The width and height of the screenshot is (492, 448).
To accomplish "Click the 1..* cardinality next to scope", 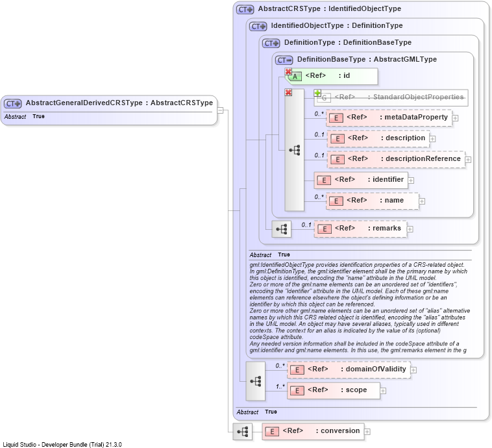I will 280,386.
